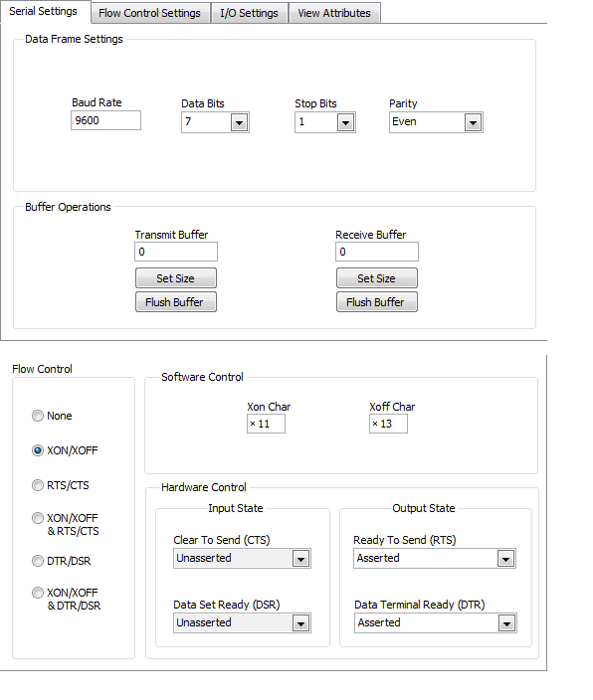Click the Xon Char value field

pyautogui.click(x=266, y=424)
